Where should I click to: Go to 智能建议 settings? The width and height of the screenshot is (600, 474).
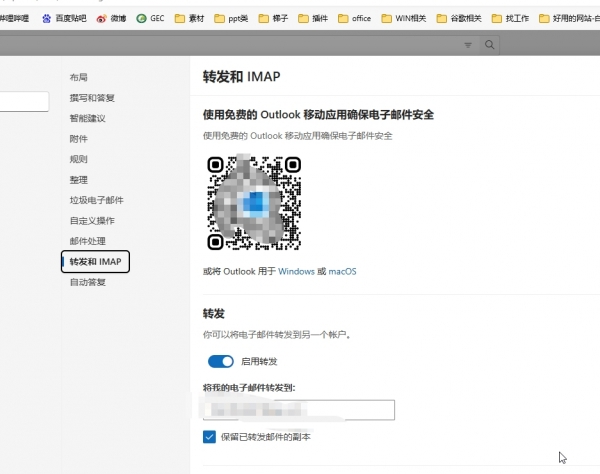coord(87,118)
